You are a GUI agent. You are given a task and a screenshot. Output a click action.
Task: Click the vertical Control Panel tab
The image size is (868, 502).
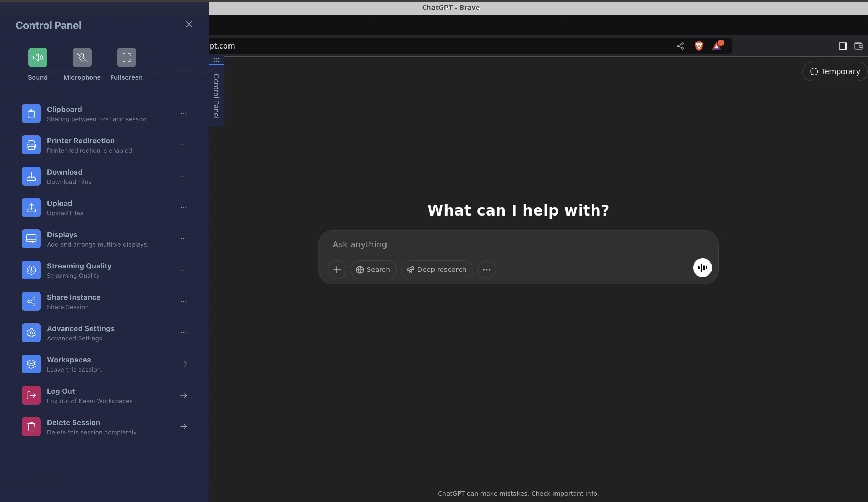(216, 96)
